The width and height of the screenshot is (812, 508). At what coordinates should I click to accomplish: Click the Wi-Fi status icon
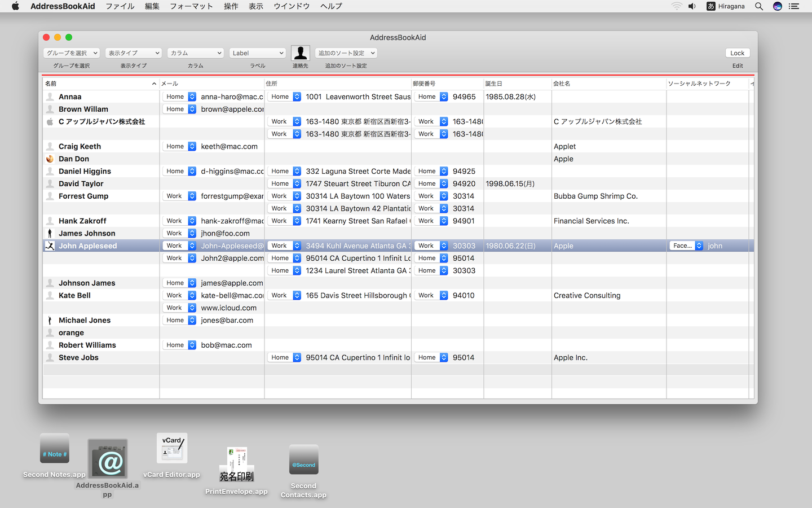coord(677,6)
